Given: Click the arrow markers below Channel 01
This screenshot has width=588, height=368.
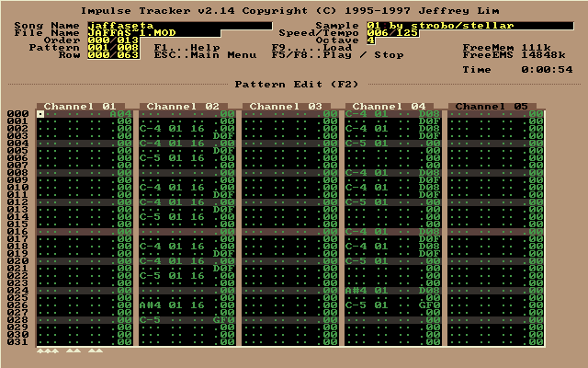Looking at the screenshot, I should [70, 351].
